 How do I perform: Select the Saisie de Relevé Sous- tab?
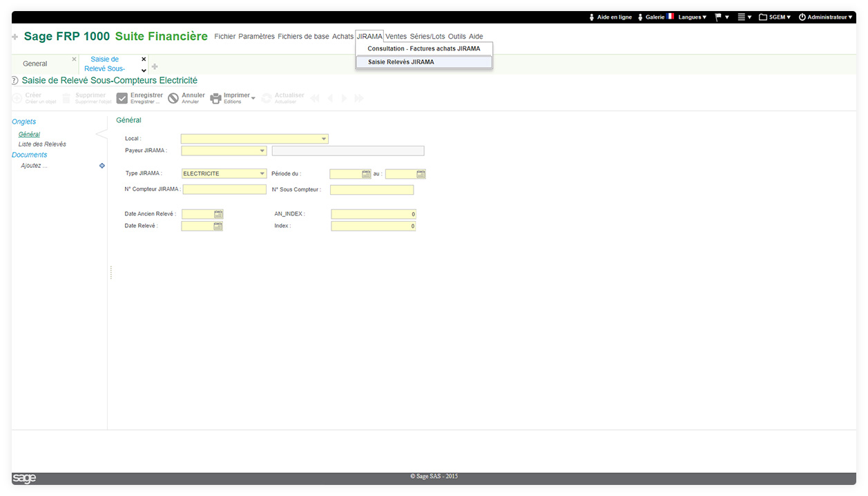coord(105,64)
